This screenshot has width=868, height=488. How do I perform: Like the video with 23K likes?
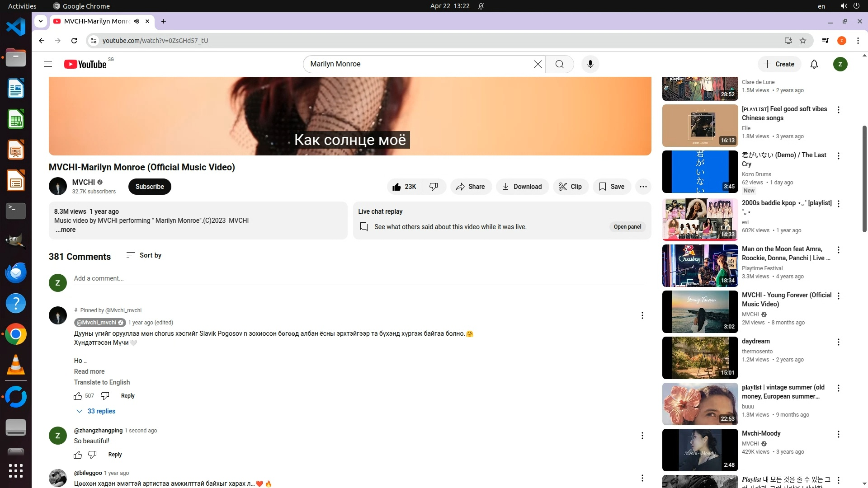pos(404,187)
